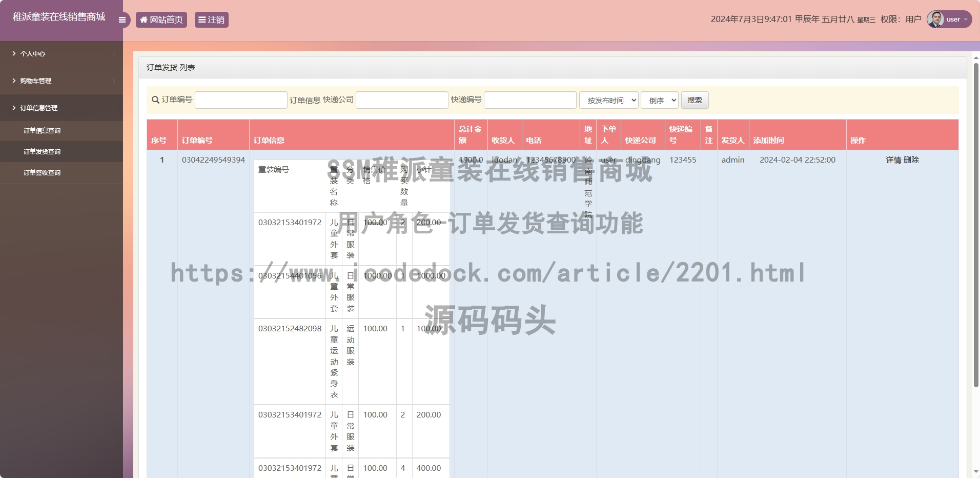Viewport: 980px width, 478px height.
Task: Go to 网站首页 home button
Action: [161, 19]
